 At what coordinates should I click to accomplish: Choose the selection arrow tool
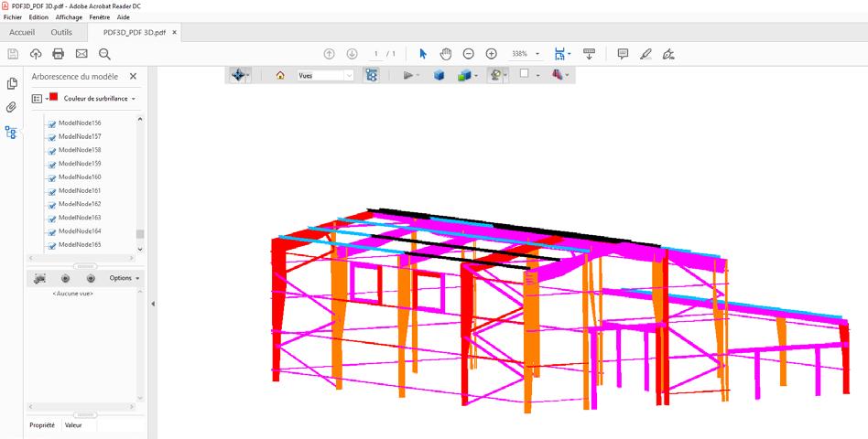[424, 54]
